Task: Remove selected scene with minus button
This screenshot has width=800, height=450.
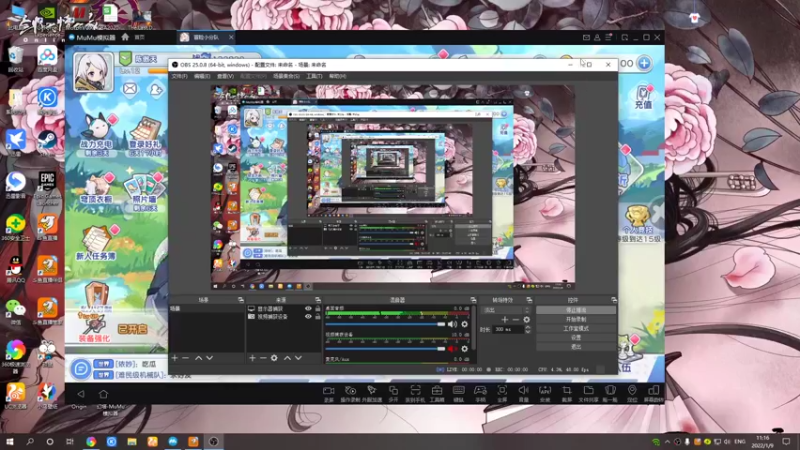Action: click(186, 358)
